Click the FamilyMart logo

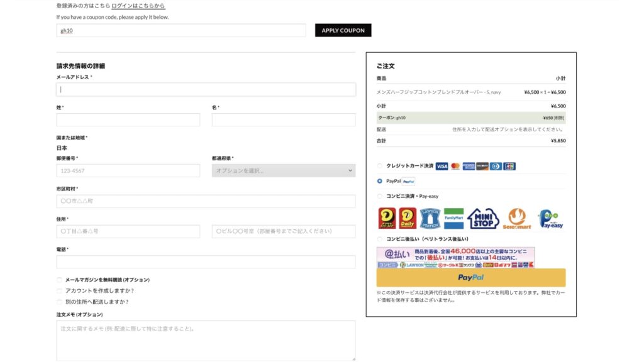(x=454, y=218)
